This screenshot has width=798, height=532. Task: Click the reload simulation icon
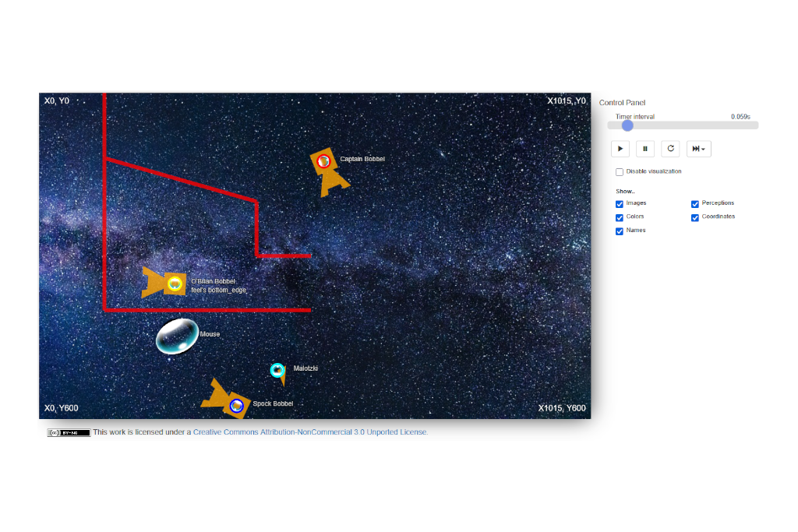(x=670, y=149)
